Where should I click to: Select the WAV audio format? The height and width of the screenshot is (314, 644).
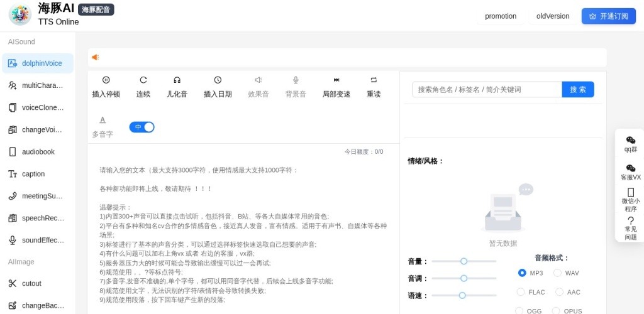click(x=557, y=273)
